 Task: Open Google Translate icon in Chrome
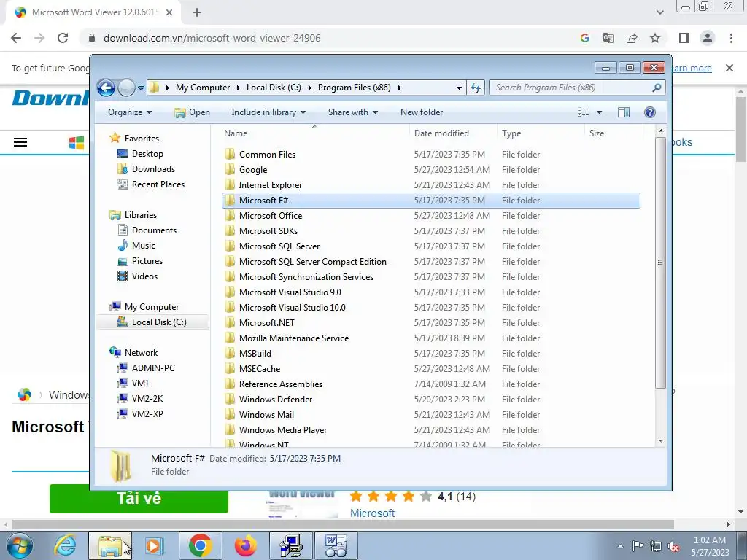coord(608,38)
